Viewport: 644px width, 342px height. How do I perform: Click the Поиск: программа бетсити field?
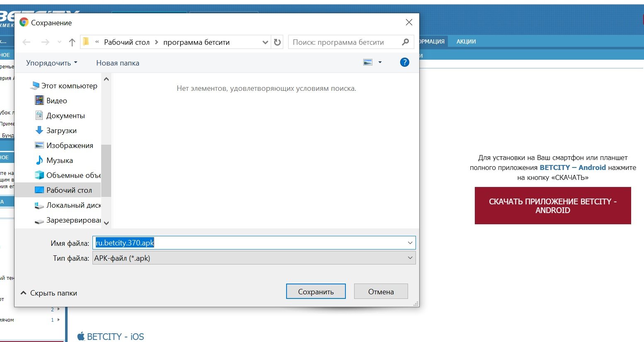pos(344,42)
